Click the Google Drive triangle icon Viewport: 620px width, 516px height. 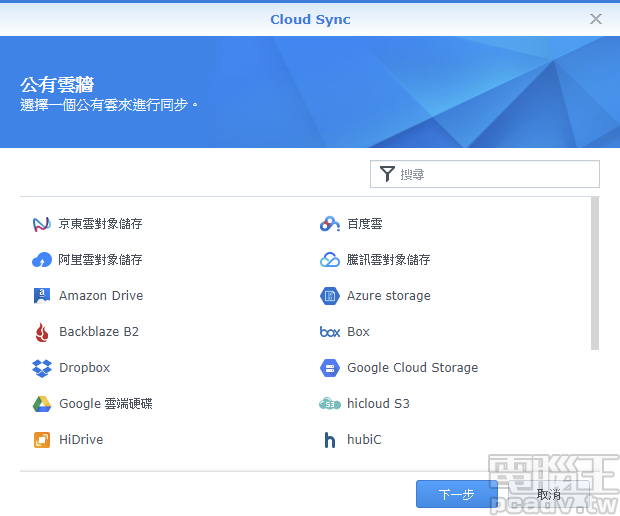pyautogui.click(x=42, y=404)
